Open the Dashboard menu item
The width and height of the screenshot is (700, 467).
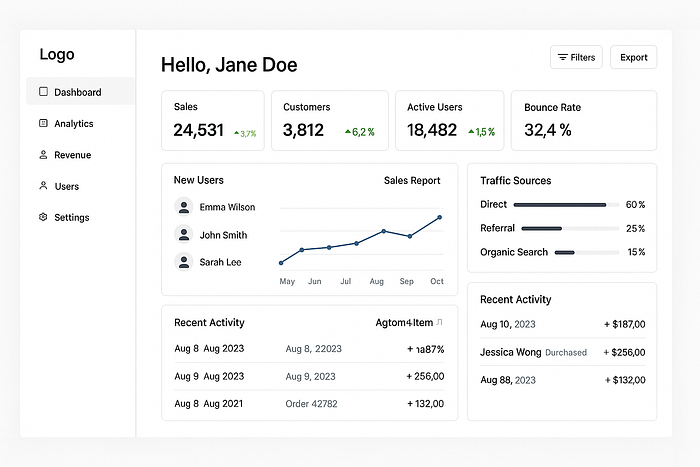80,91
